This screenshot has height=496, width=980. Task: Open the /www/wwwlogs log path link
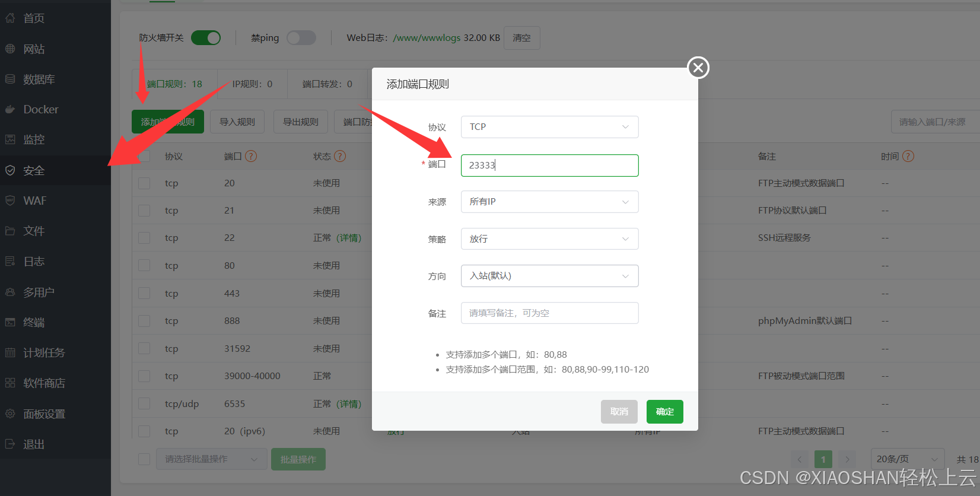(x=427, y=38)
